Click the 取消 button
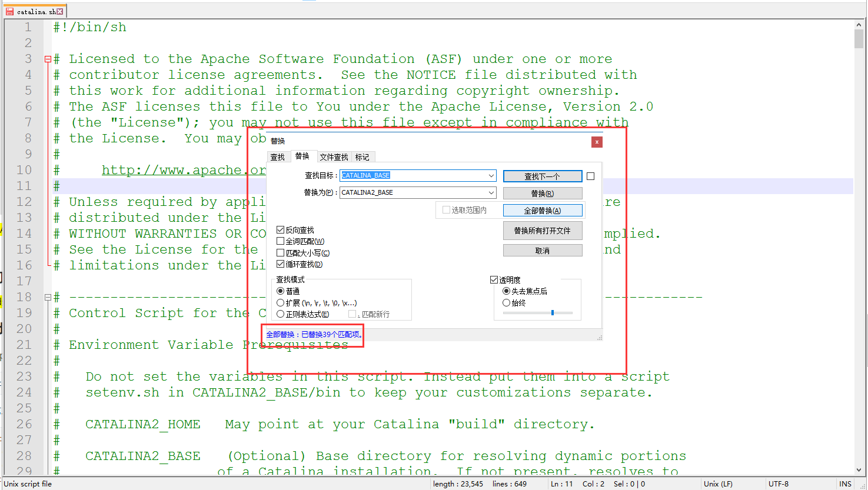868x490 pixels. (x=543, y=251)
